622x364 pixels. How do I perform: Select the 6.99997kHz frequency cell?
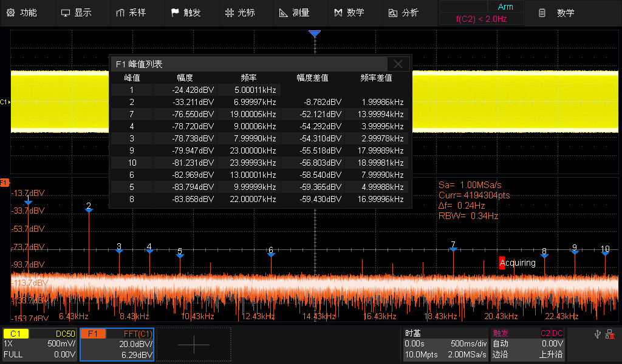[249, 102]
